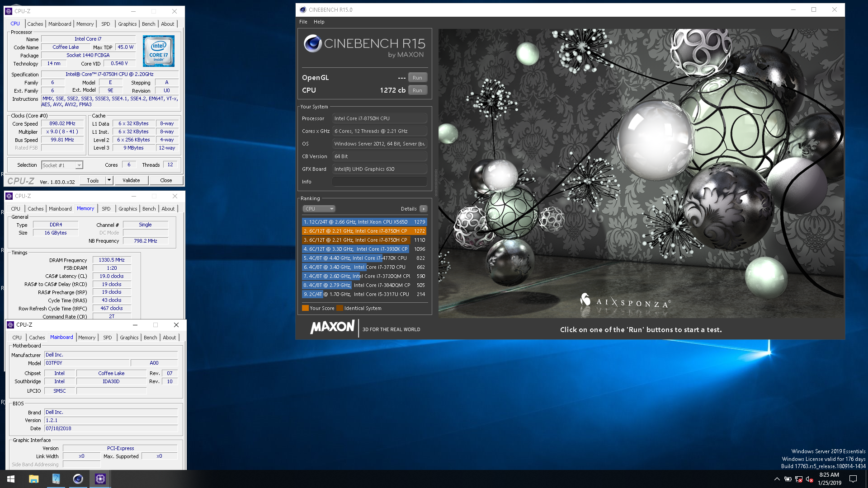Open File Explorer from the taskbar
Image resolution: width=868 pixels, height=488 pixels.
tap(33, 479)
